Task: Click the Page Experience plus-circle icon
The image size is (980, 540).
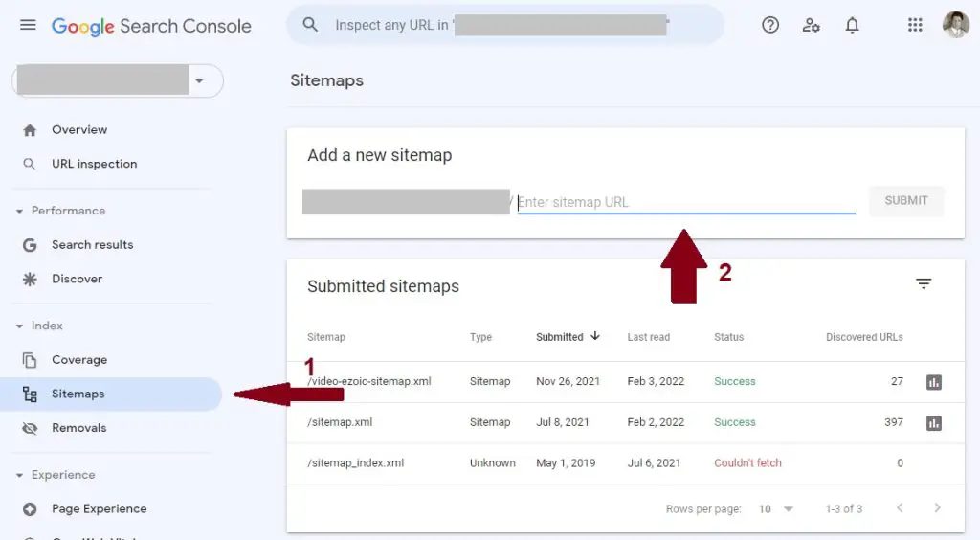Action: 30,508
